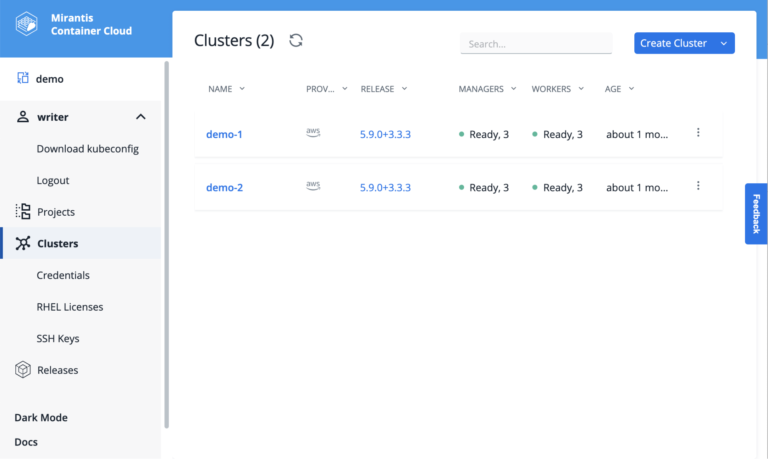Click the Search clusters field

[535, 44]
